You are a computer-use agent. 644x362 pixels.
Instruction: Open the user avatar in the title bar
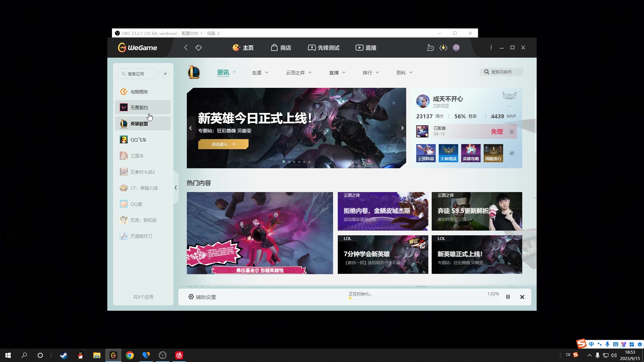[x=456, y=48]
